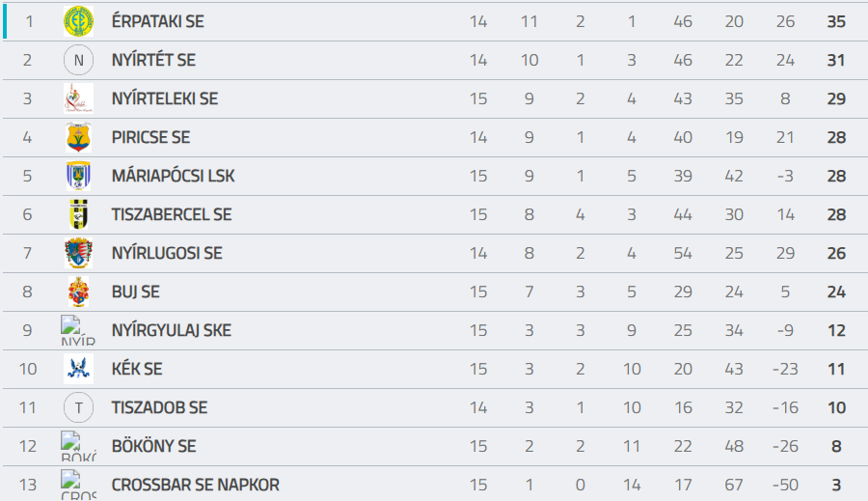Viewport: 868px width, 501px height.
Task: Click Érpataki SE's 35 points value
Action: coord(836,21)
